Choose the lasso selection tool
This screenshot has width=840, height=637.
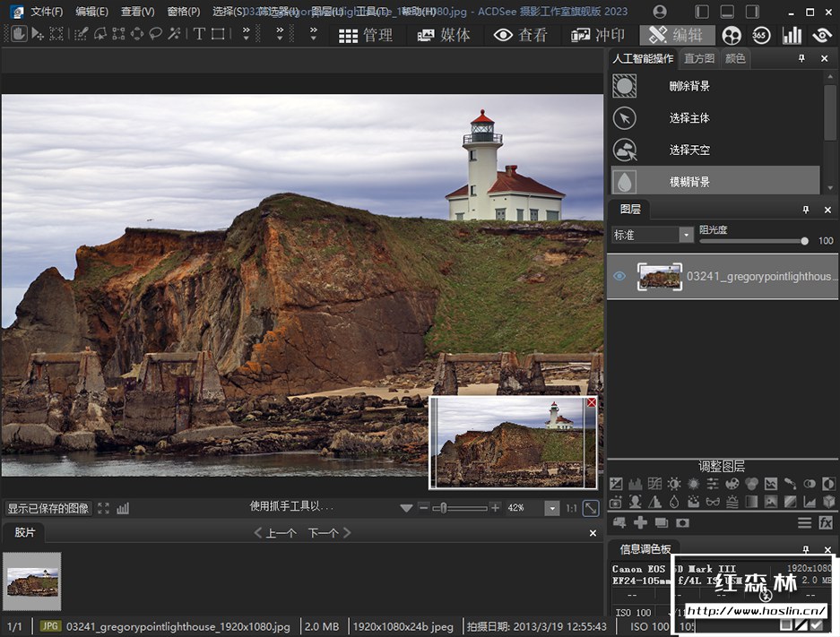click(x=155, y=34)
